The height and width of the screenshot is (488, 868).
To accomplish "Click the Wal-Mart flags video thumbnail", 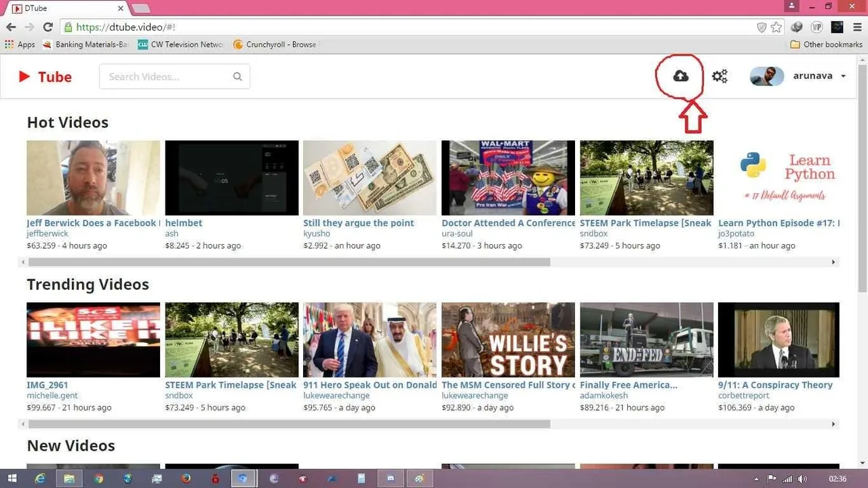I will pos(509,178).
